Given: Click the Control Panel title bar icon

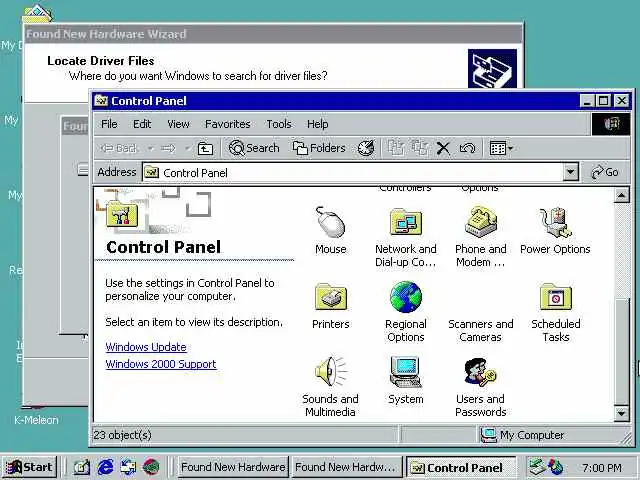Looking at the screenshot, I should (101, 100).
